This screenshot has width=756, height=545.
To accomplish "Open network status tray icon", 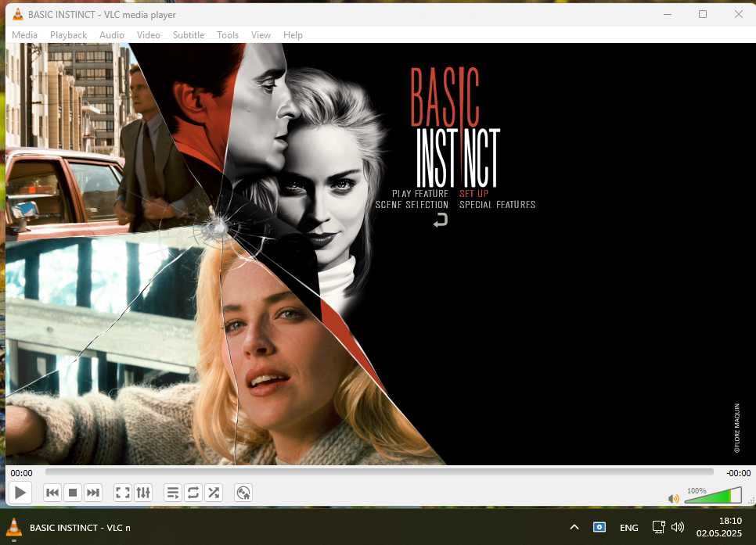I will 659,527.
